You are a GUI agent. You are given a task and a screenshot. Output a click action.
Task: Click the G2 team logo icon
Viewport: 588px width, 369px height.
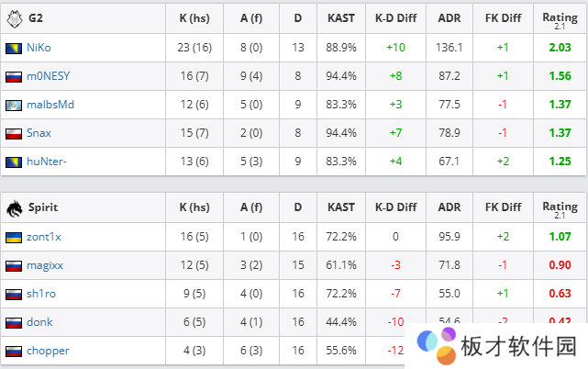pos(13,17)
